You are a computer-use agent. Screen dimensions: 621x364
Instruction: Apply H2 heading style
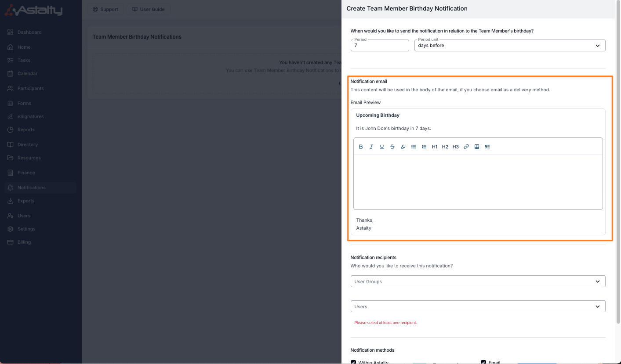point(445,147)
